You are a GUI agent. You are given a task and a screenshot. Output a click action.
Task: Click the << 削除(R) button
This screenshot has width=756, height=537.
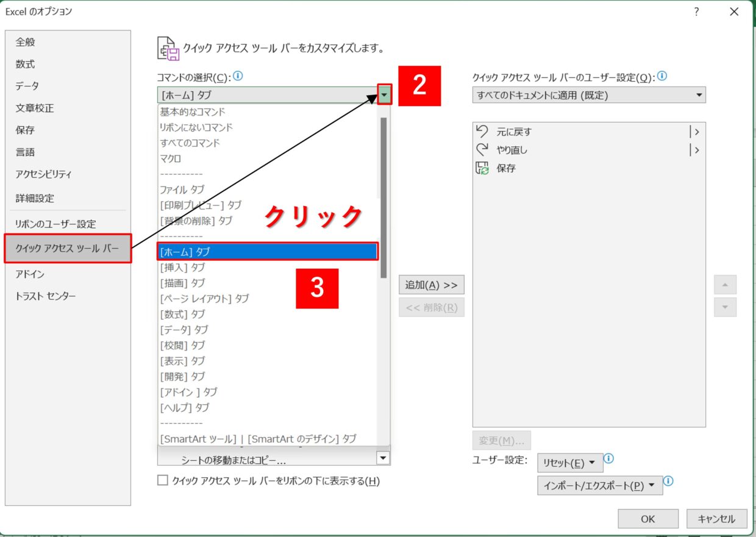pos(432,307)
